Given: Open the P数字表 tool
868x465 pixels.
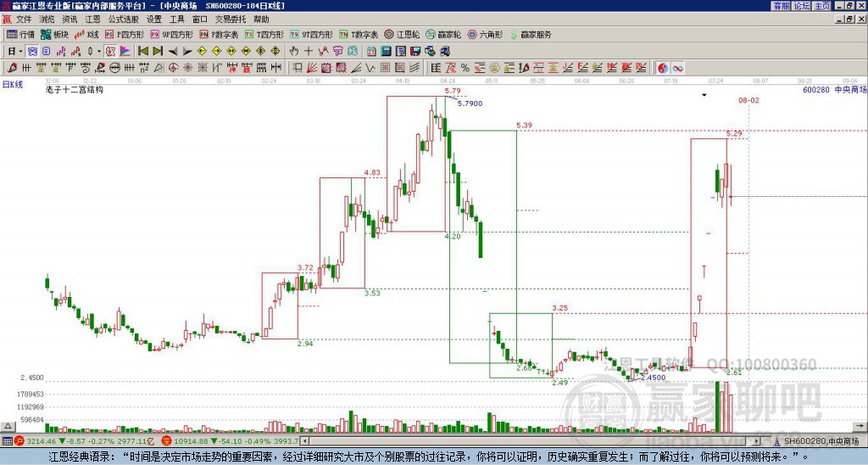Looking at the screenshot, I should 219,34.
